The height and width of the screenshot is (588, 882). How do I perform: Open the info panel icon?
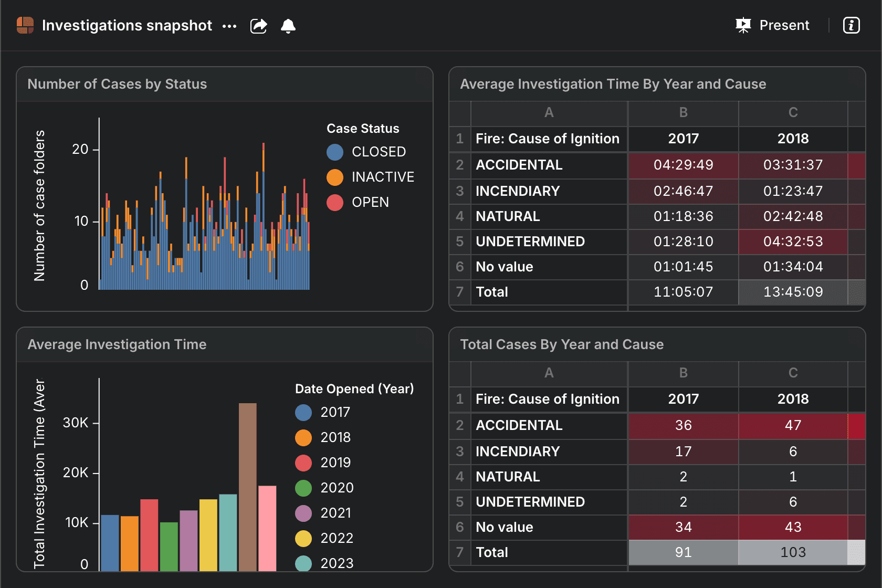tap(851, 25)
